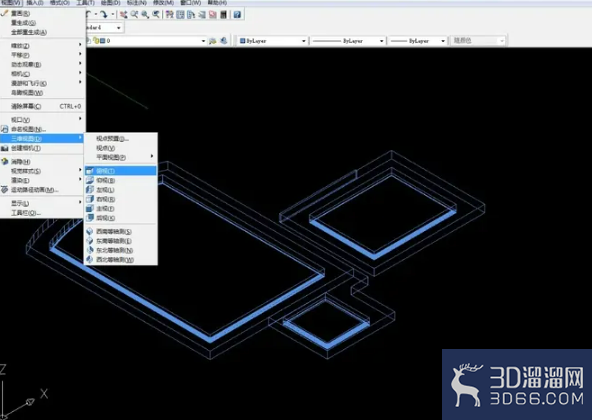Click 消隐(H) in the View menu
Screen dimensions: 592x420
42,162
